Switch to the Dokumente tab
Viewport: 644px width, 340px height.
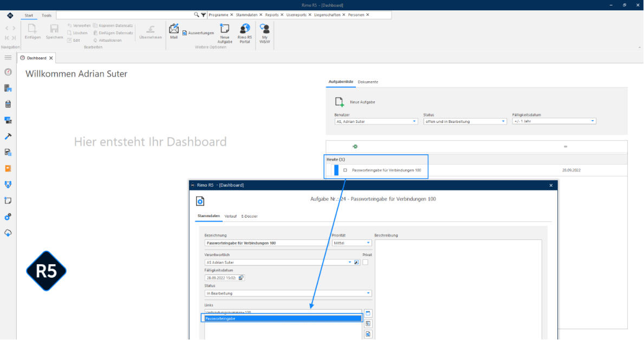[368, 82]
